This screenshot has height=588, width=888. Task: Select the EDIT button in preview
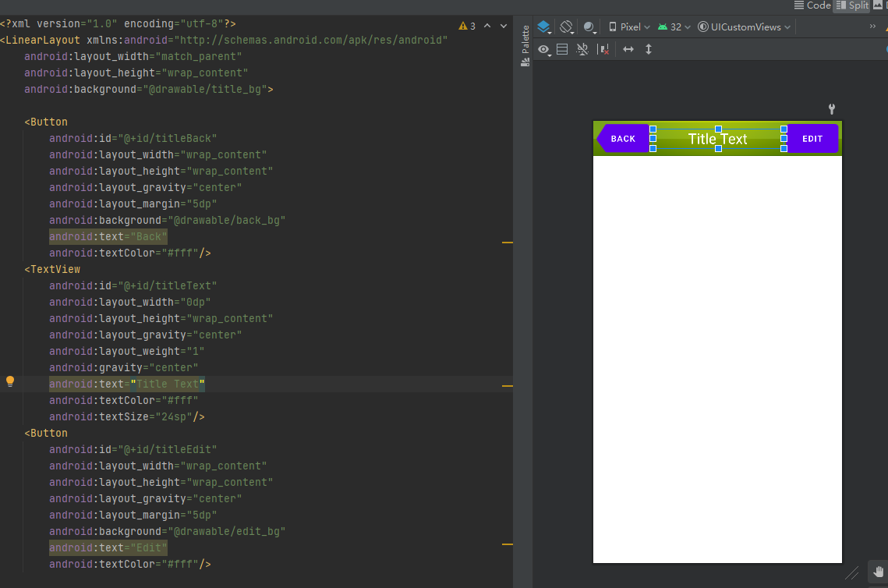812,139
